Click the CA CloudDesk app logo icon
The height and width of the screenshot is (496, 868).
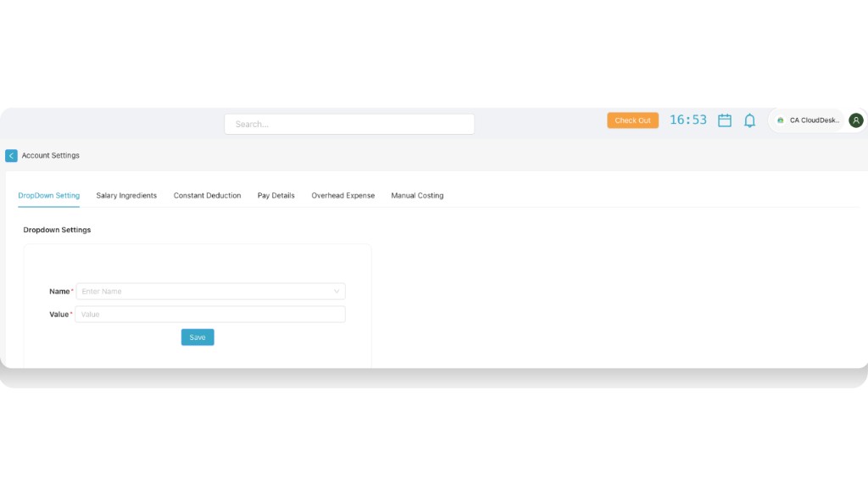[x=781, y=120]
